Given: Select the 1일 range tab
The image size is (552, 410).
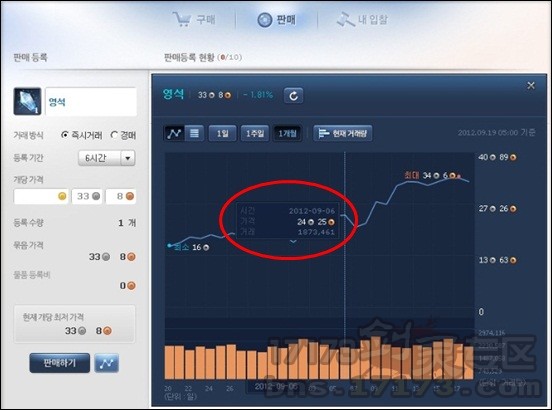Looking at the screenshot, I should point(222,133).
